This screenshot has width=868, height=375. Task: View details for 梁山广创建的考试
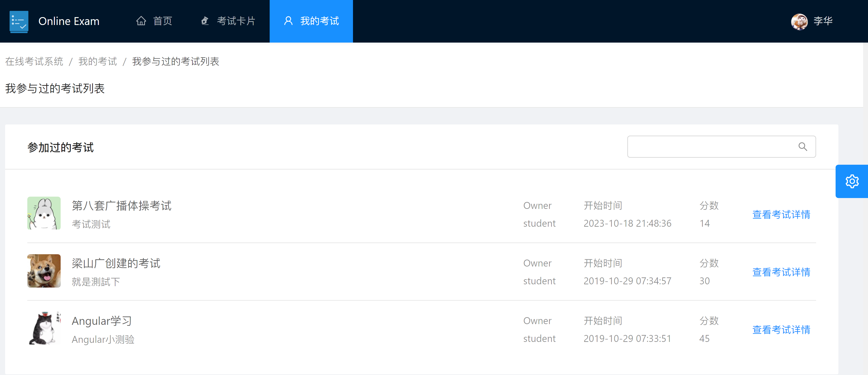(x=781, y=272)
